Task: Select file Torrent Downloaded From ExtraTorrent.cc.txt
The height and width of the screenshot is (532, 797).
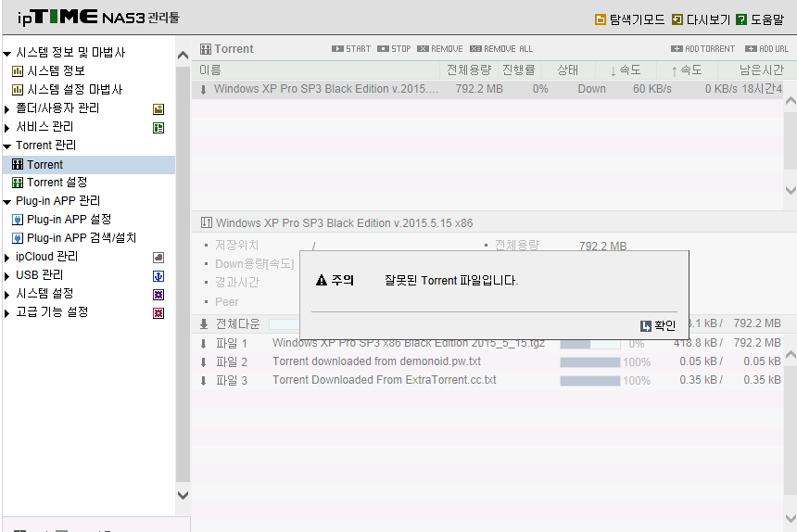Action: click(x=385, y=380)
